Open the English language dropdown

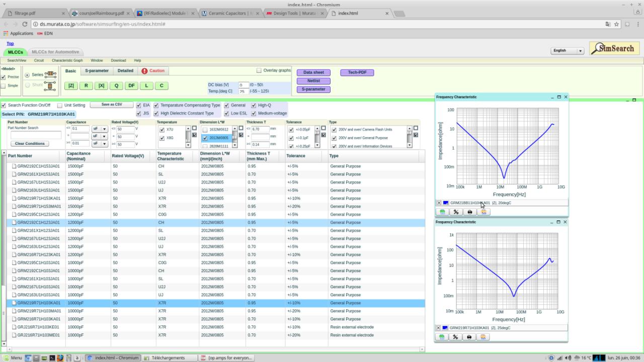tap(568, 51)
